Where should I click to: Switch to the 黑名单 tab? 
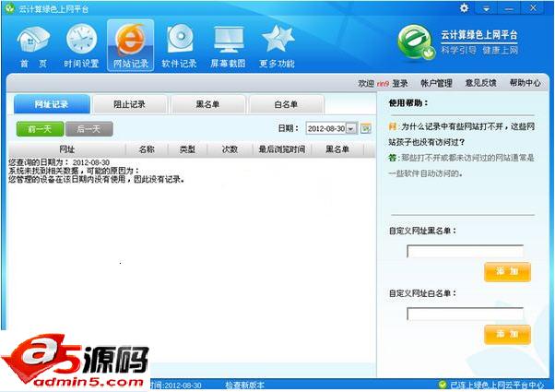pyautogui.click(x=207, y=104)
